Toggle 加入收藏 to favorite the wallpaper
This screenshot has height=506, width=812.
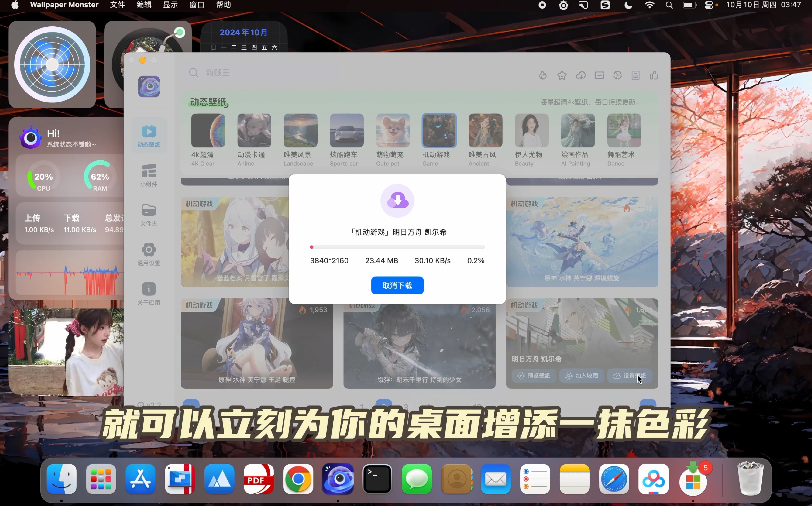pyautogui.click(x=582, y=376)
